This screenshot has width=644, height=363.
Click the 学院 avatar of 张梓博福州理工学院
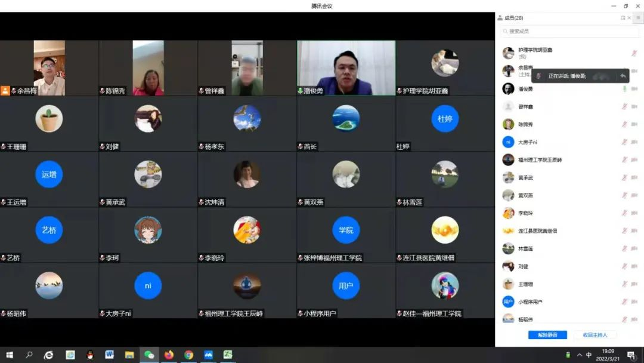click(346, 230)
